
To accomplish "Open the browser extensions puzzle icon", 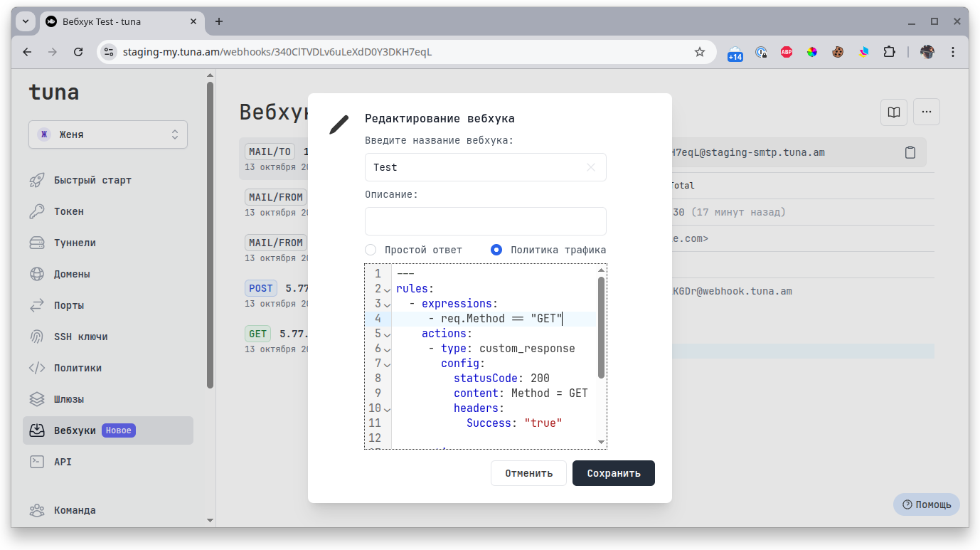I will coord(889,52).
